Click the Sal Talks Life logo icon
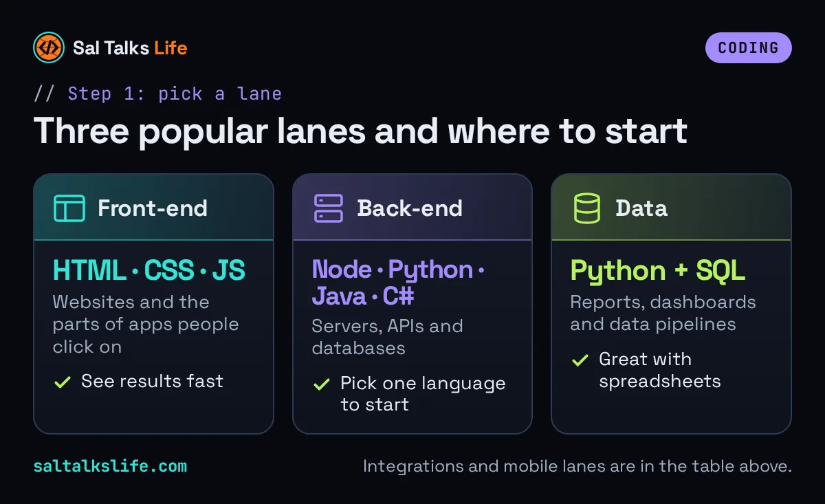The height and width of the screenshot is (504, 825). tap(49, 48)
